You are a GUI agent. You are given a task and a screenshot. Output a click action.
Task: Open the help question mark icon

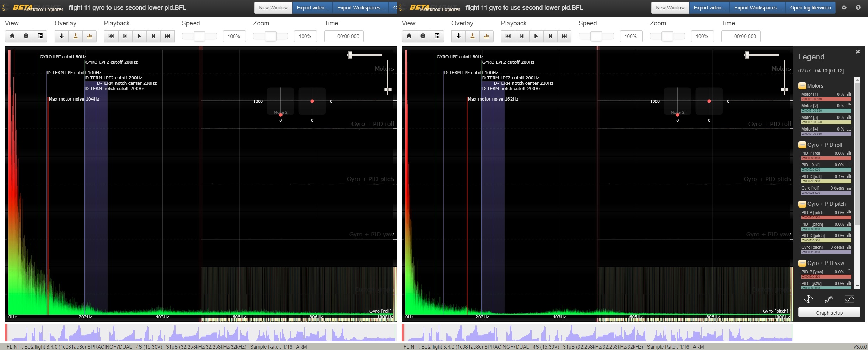(858, 7)
